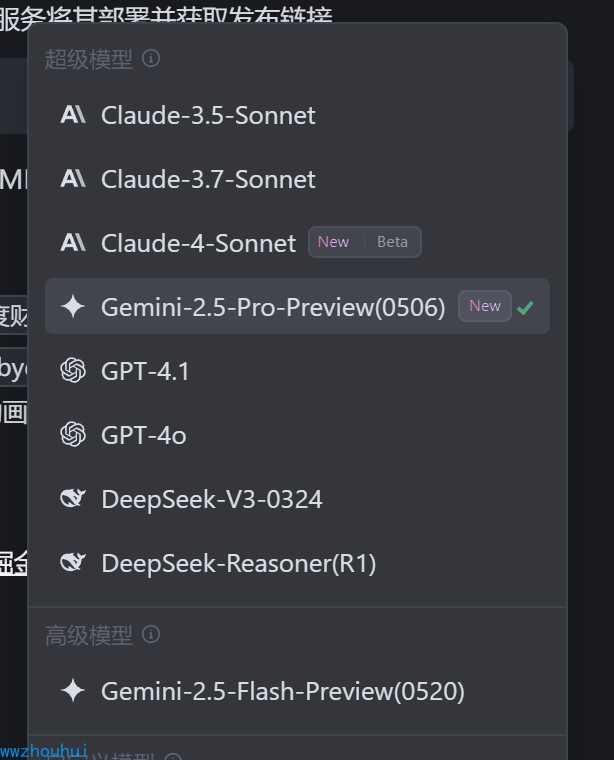Switch to the GPT-4.1 model
This screenshot has width=614, height=760.
point(145,371)
